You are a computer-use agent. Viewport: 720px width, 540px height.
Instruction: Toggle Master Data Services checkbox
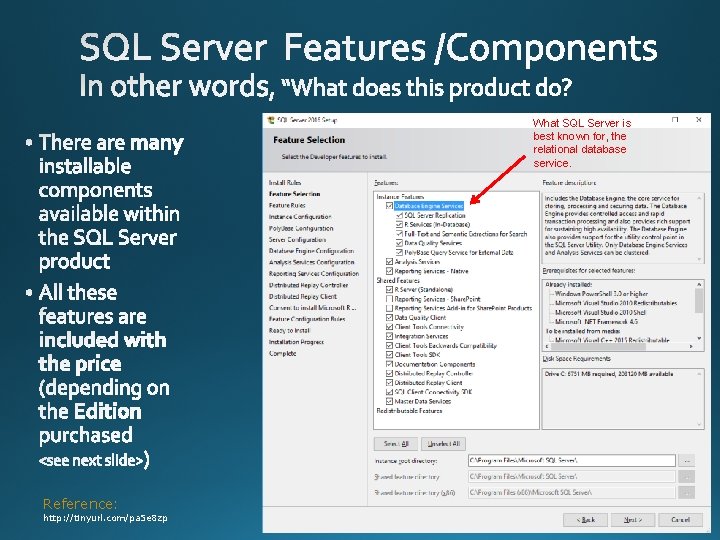pos(389,401)
